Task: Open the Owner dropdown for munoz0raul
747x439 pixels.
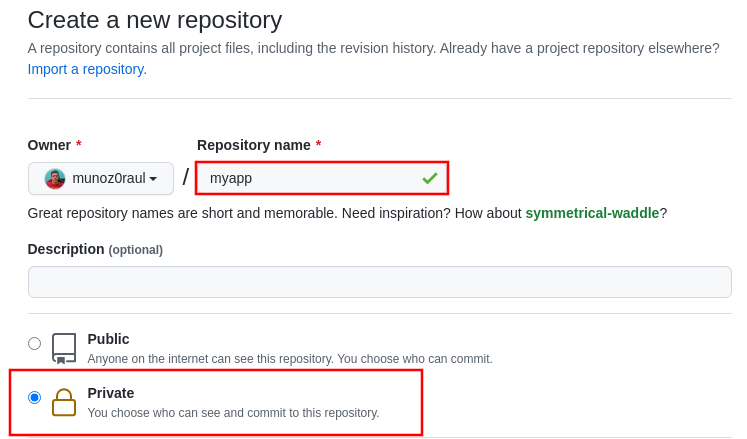Action: [101, 178]
